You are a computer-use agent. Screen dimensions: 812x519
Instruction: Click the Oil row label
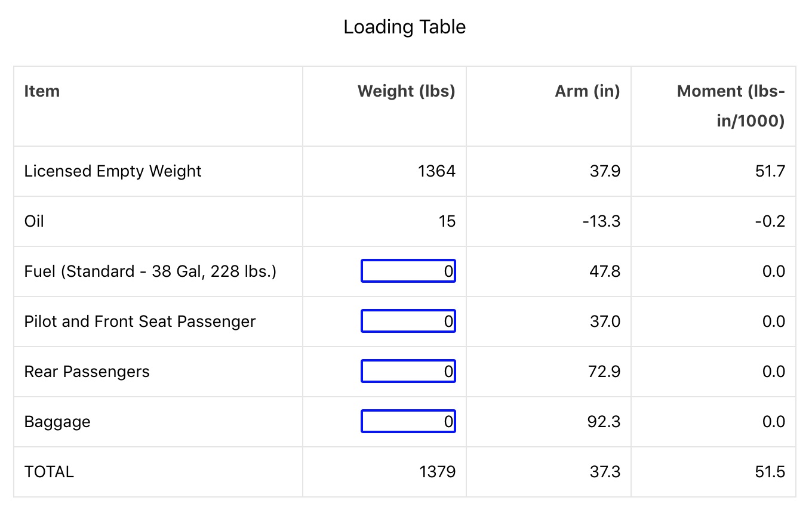click(34, 221)
